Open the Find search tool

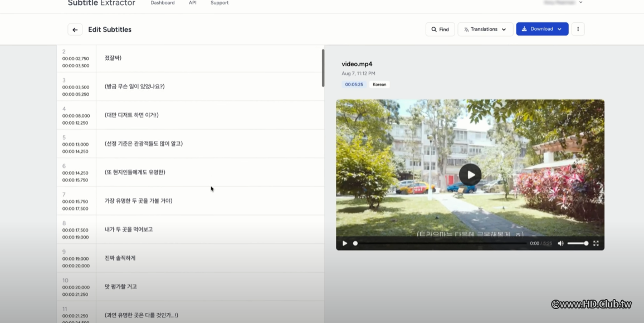click(x=440, y=30)
